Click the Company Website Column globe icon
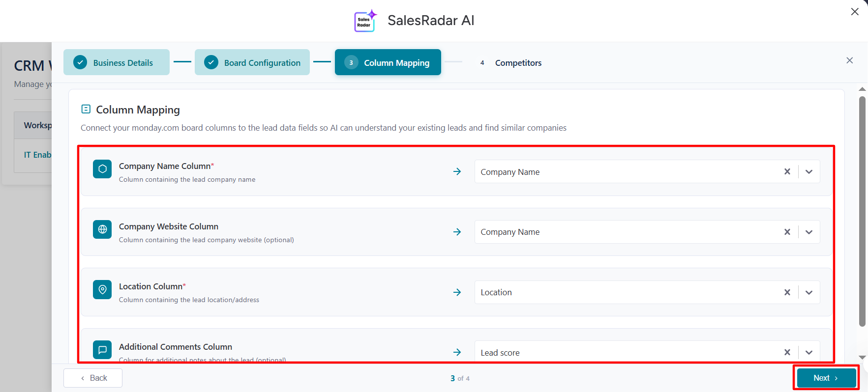Viewport: 868px width, 392px height. click(x=102, y=229)
